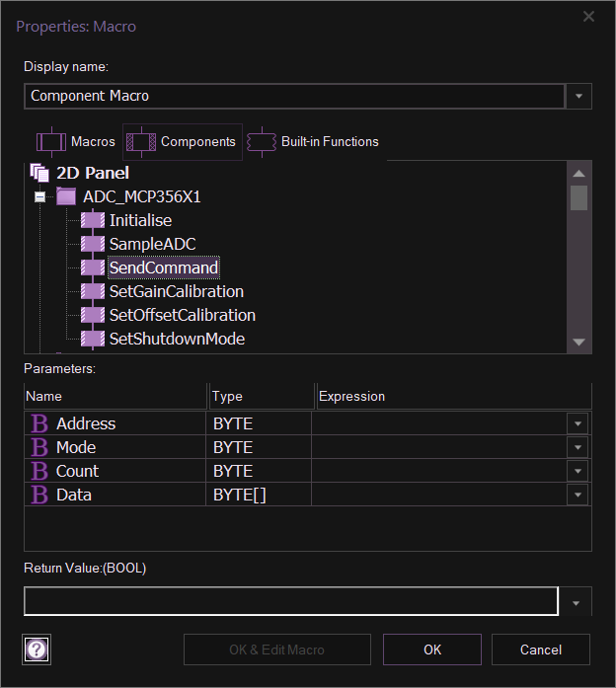This screenshot has height=688, width=616.
Task: Click the OK & Edit Macro button
Action: coord(277,650)
